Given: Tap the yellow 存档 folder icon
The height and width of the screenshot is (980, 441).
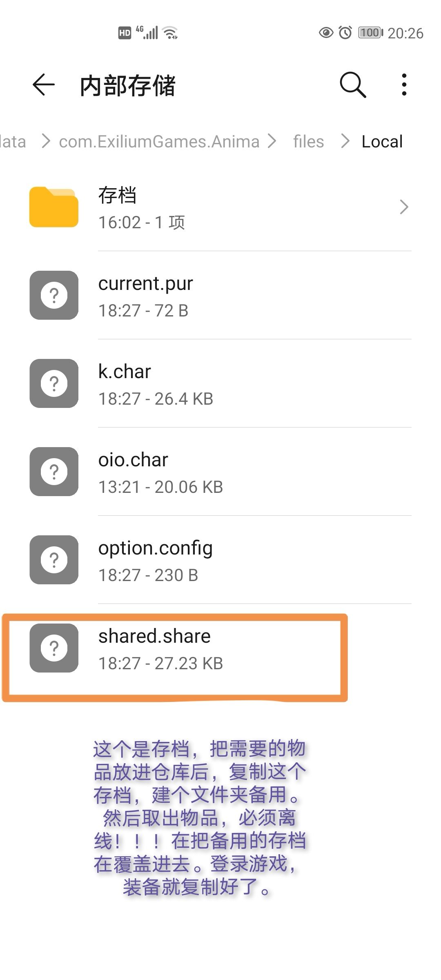Looking at the screenshot, I should [x=54, y=207].
